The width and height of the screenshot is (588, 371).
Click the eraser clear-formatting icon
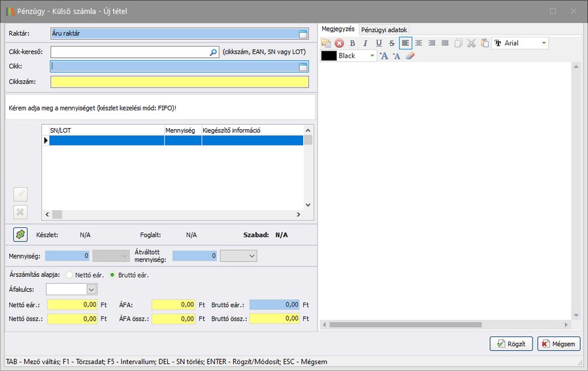click(410, 56)
